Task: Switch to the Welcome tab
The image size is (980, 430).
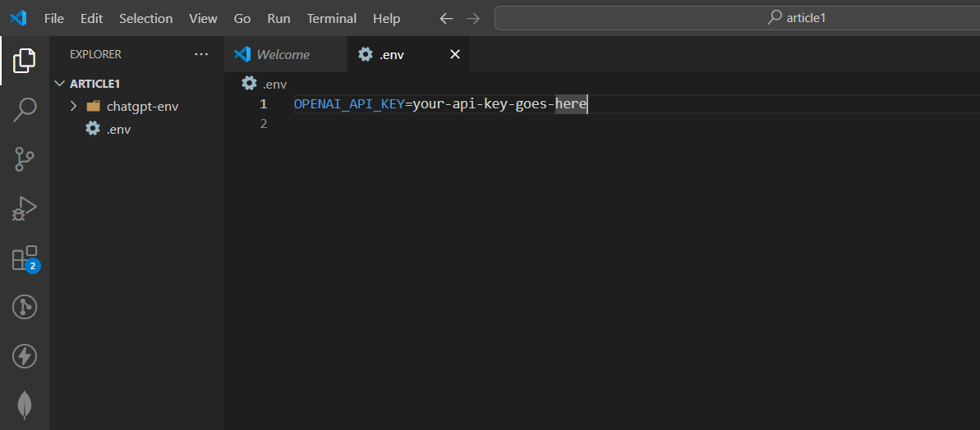Action: (x=285, y=54)
